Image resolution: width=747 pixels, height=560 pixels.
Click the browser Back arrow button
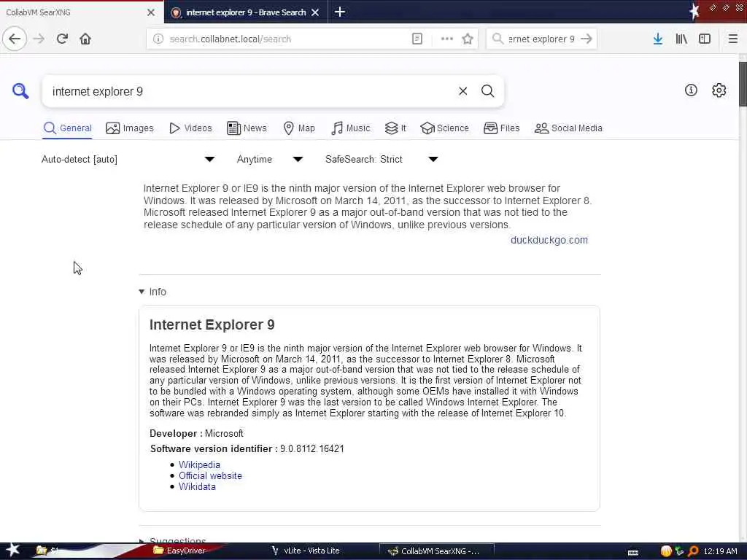[x=15, y=39]
